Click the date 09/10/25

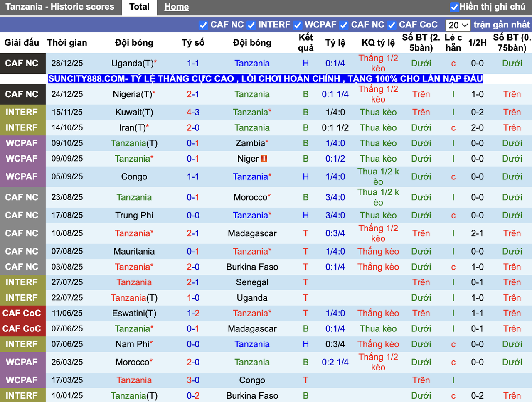67,143
